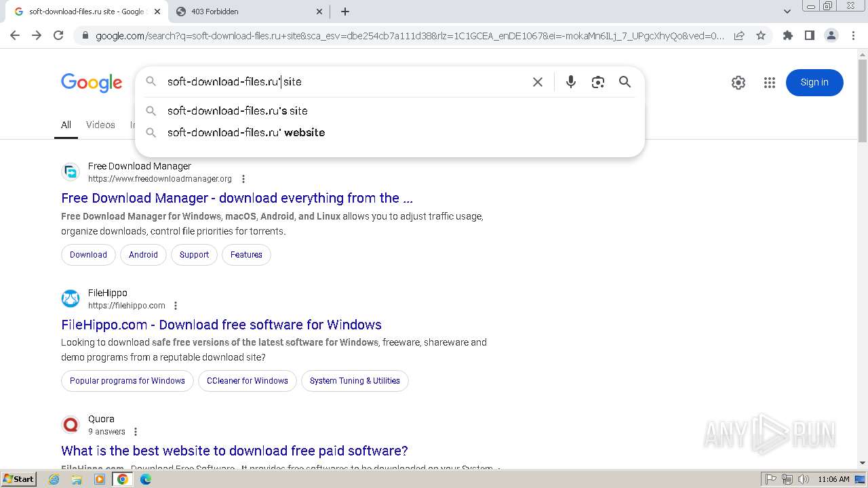Open Free Download Manager result title
This screenshot has width=868, height=488.
point(237,198)
